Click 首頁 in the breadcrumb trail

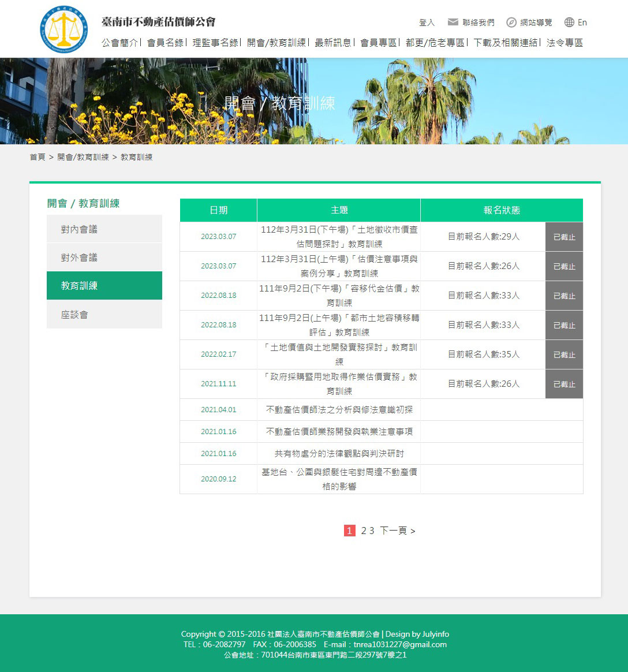point(37,156)
